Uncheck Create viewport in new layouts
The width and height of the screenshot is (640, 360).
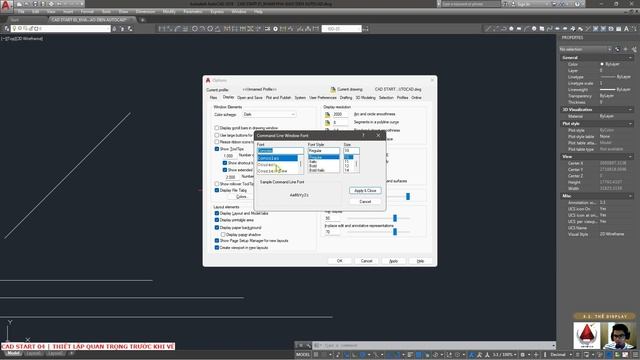217,248
